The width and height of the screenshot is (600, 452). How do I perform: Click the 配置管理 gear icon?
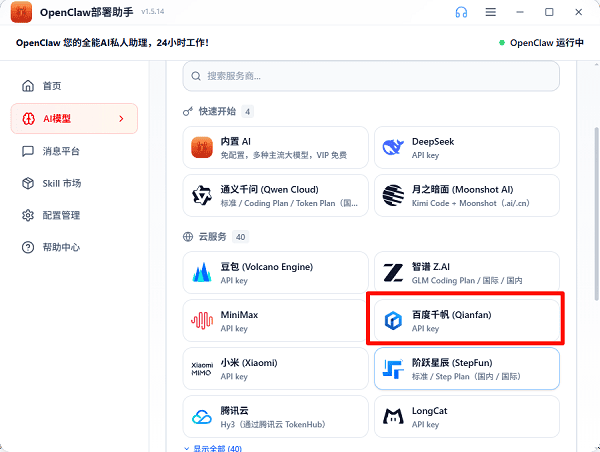(x=28, y=215)
